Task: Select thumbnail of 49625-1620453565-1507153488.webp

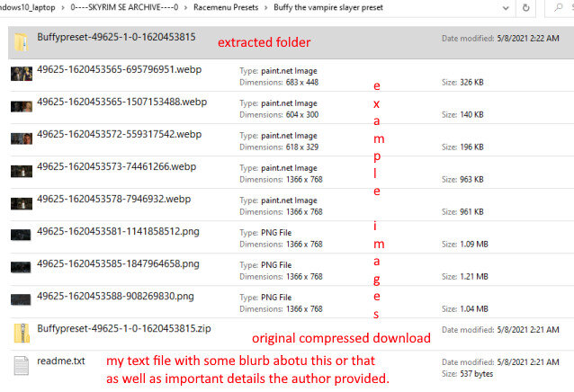Action: [22, 106]
